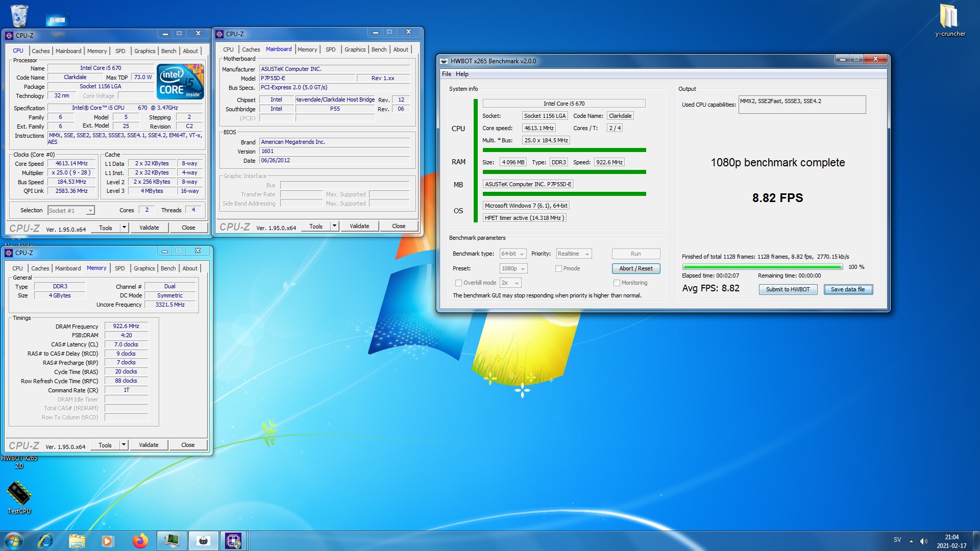Viewport: 980px width, 551px height.
Task: Click the Core speed 4613.1 MHz field
Action: 538,128
